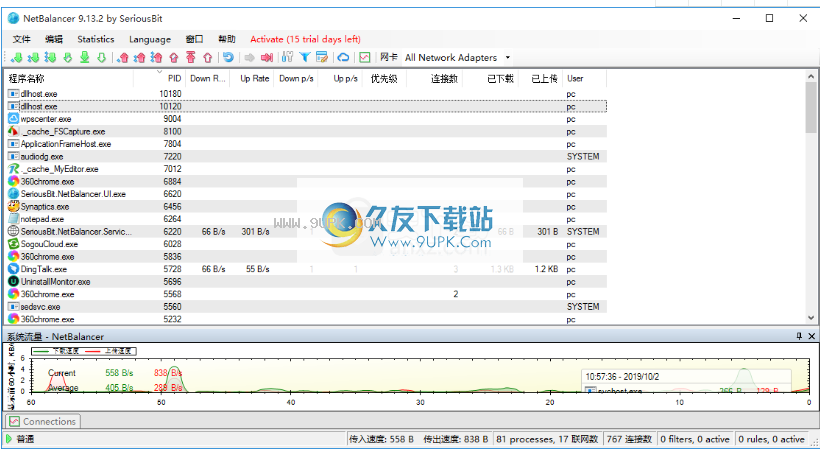Click the 普通 priority status indicator
Screen dimensions: 820x451
[x=20, y=439]
